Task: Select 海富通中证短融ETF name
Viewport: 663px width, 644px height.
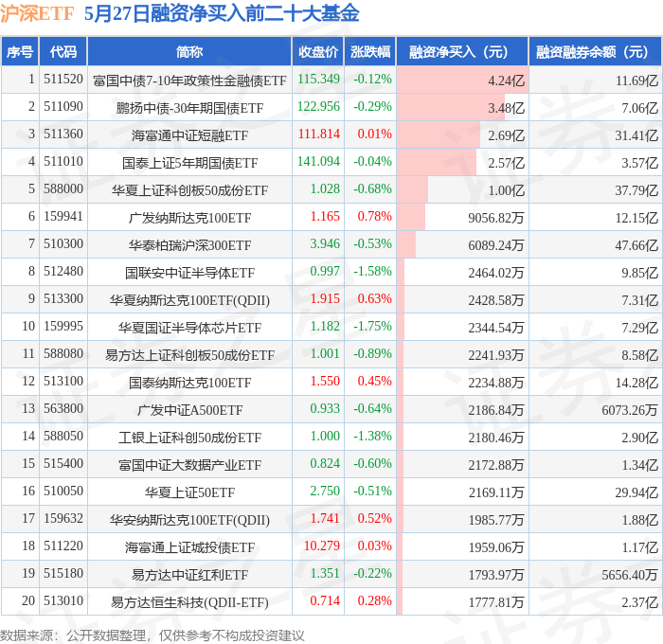Action: pyautogui.click(x=189, y=135)
